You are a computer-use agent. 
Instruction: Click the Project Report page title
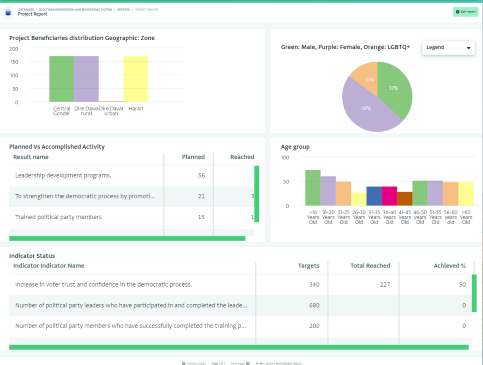click(x=32, y=14)
